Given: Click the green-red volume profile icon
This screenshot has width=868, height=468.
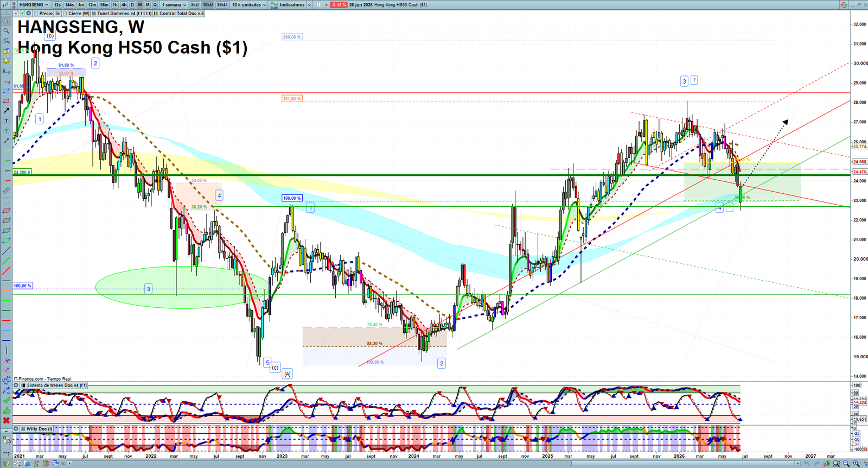Looking at the screenshot, I should point(46,464).
